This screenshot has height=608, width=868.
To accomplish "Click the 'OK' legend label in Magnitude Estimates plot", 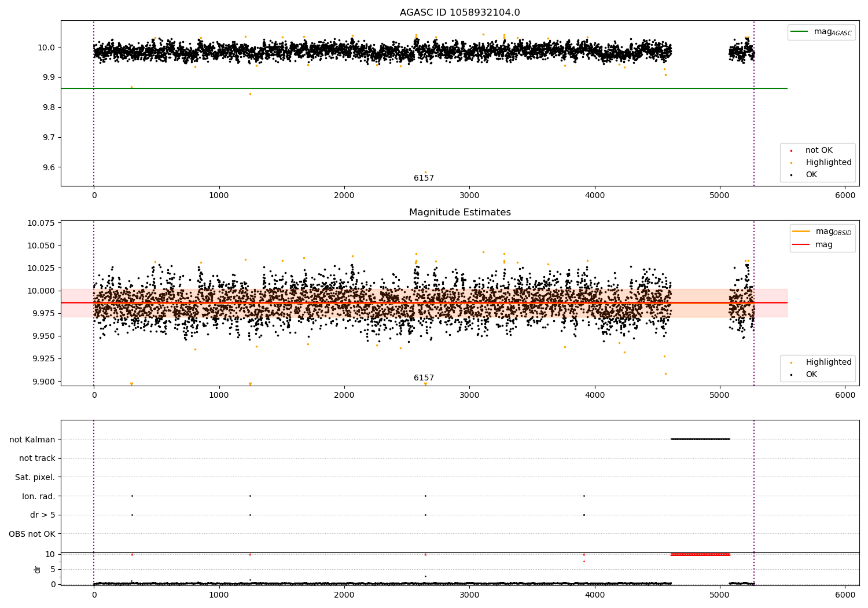I will tap(811, 375).
